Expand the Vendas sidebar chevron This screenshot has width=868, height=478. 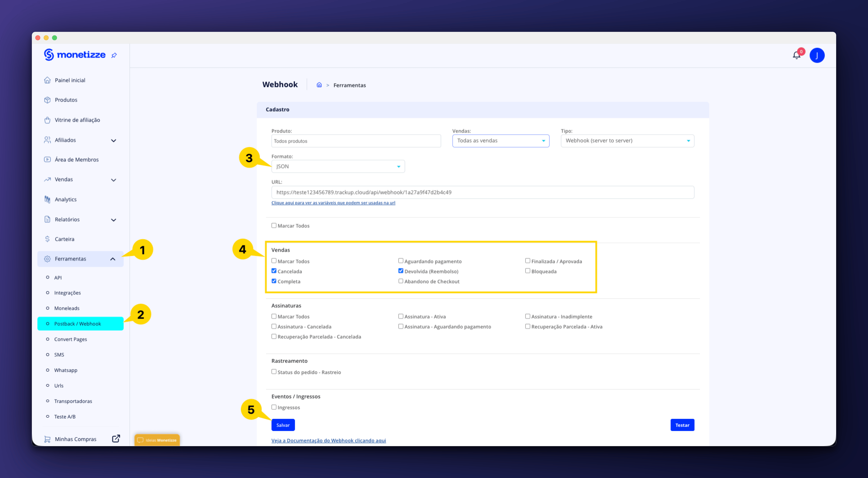click(113, 180)
